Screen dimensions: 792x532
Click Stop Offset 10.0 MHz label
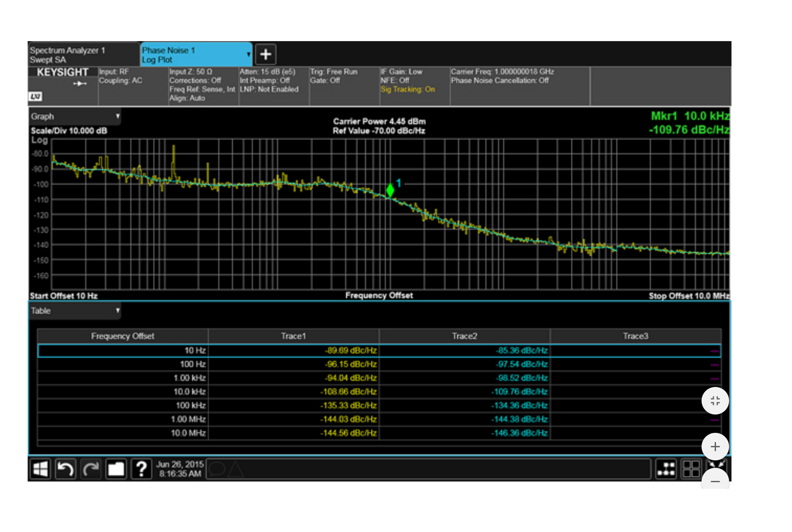pyautogui.click(x=689, y=296)
